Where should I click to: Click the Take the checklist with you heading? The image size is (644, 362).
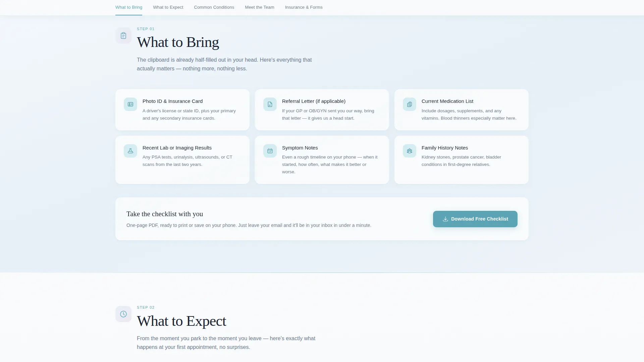pos(165,214)
